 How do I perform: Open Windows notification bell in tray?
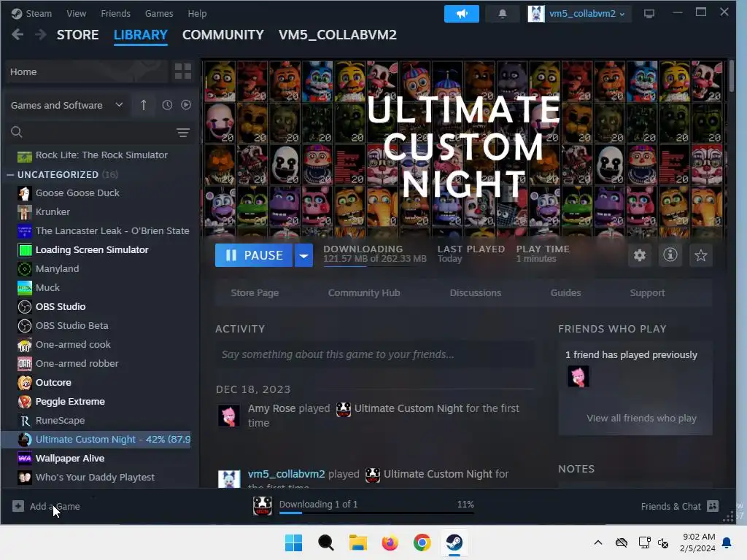pyautogui.click(x=727, y=542)
